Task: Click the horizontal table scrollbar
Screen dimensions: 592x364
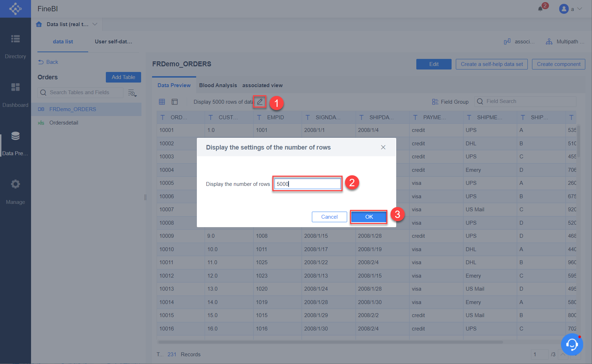Action: click(x=331, y=342)
